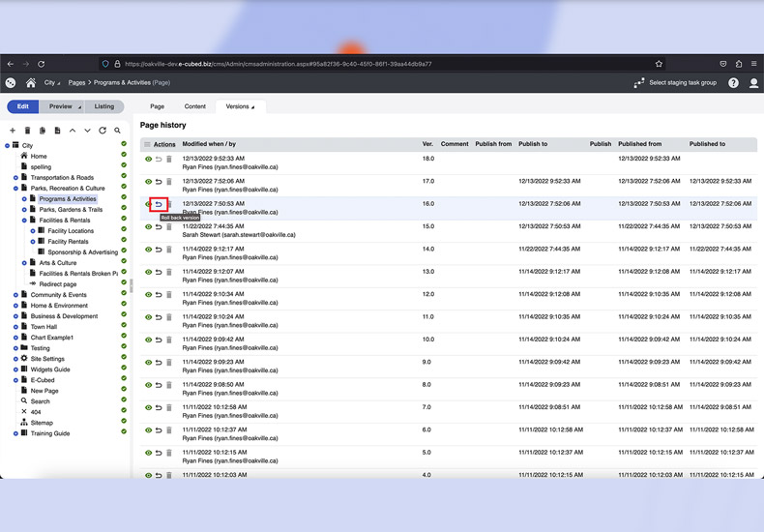Click the home icon in the top bar
Viewport: 764px width, 532px height.
tap(31, 83)
